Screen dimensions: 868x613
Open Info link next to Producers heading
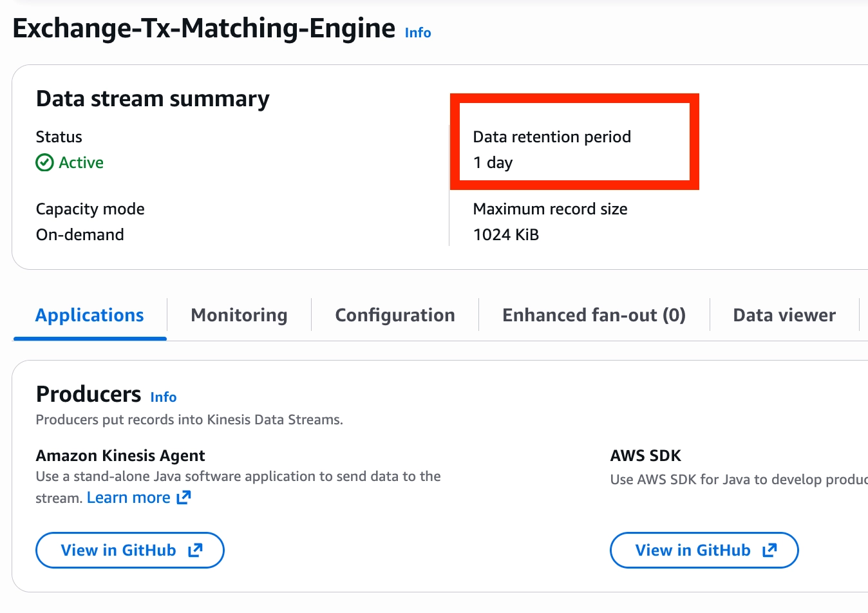[x=164, y=397]
